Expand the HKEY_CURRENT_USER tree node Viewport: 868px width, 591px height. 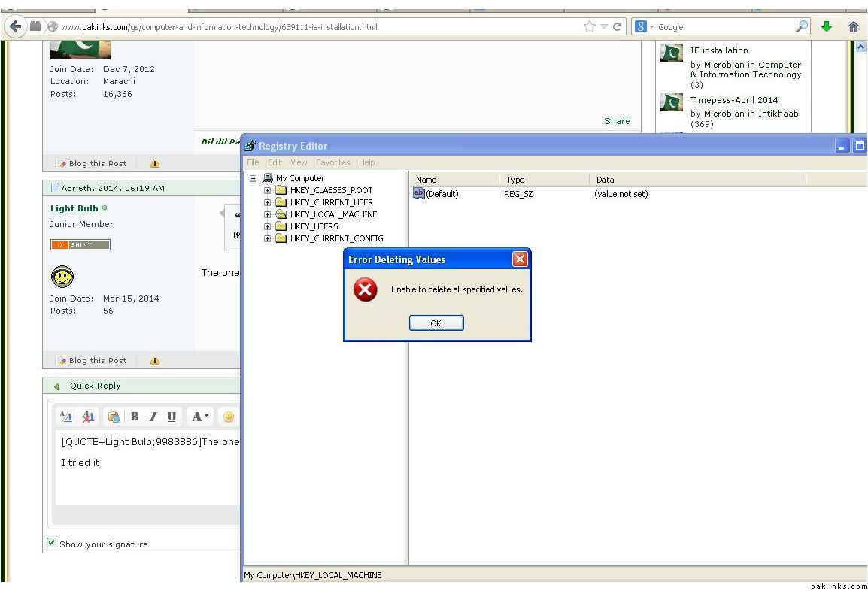268,202
